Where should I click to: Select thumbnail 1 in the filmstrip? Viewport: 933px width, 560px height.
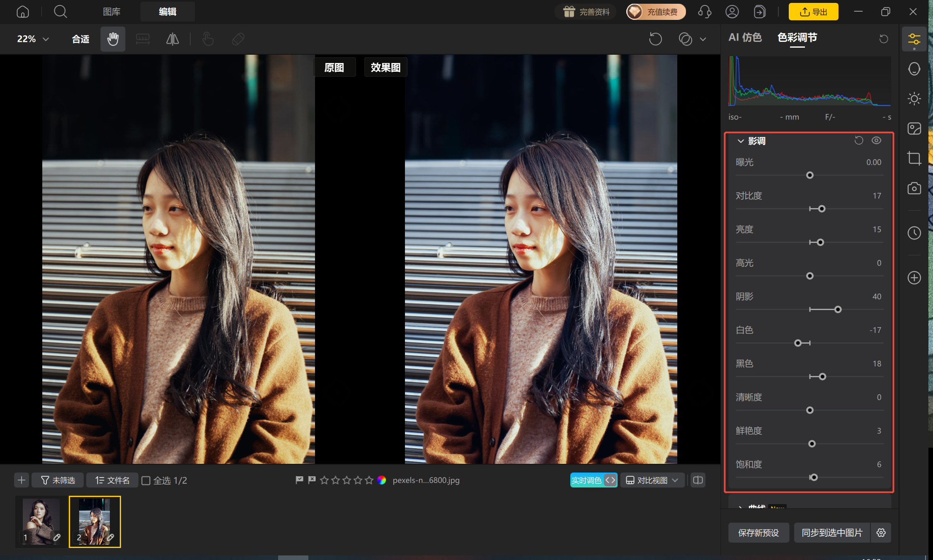41,522
